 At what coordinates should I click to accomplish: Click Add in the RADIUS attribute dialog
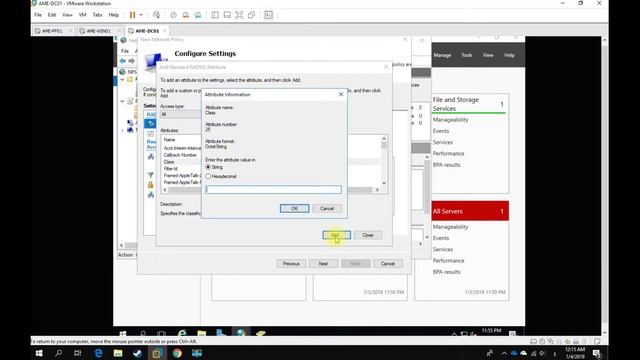(x=336, y=235)
